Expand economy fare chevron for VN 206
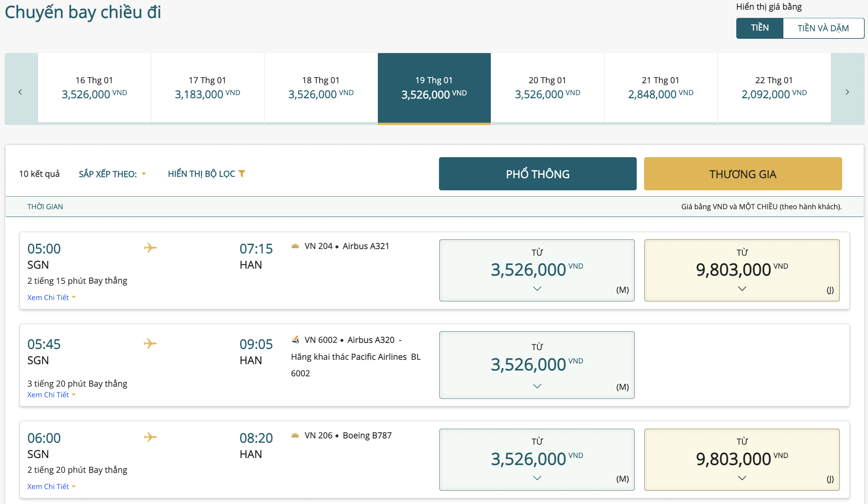The height and width of the screenshot is (504, 868). pos(537,478)
